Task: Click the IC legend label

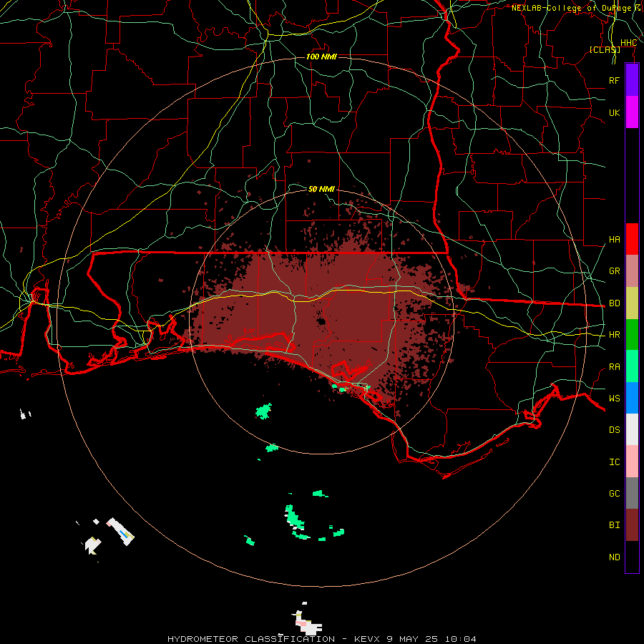Action: coord(614,462)
